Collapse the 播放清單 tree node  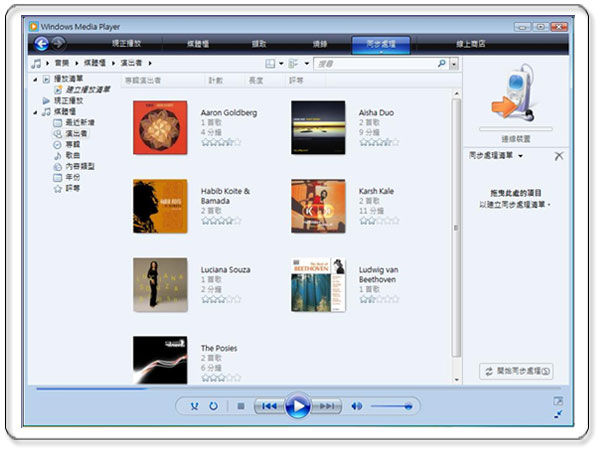point(36,79)
